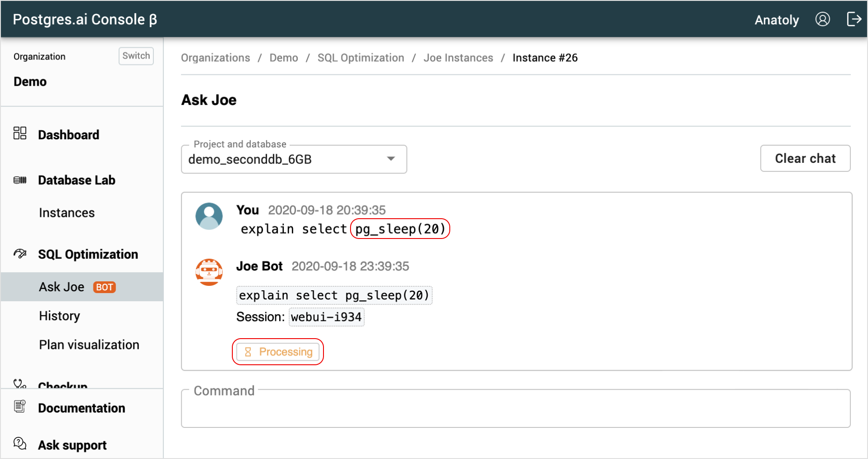Click the Joe Bot timestamp 23:39:35
Viewport: 868px width, 459px height.
350,266
